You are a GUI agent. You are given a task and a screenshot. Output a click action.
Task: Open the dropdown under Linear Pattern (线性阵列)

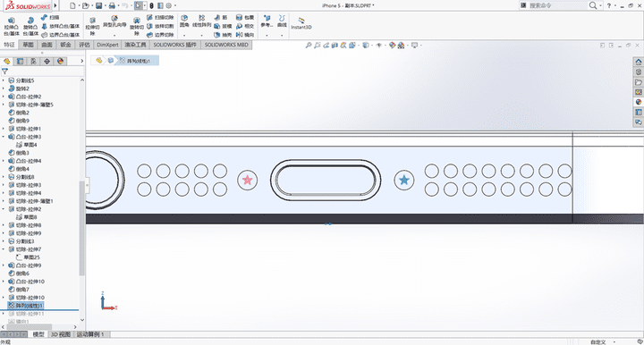201,35
